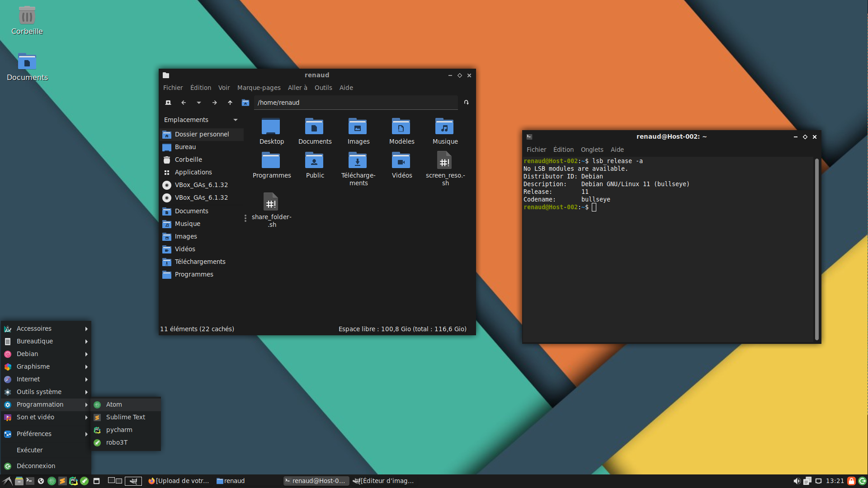Viewport: 868px width, 488px height.
Task: Open history dropdown arrow in toolbar
Action: tap(199, 103)
